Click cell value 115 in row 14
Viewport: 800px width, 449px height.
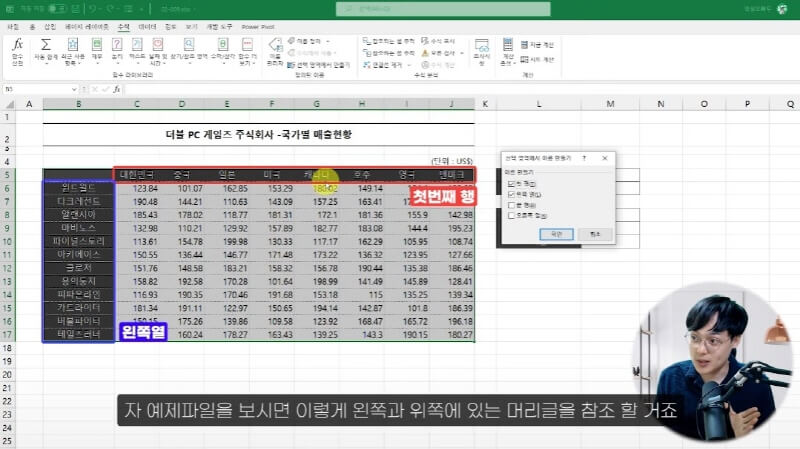(x=376, y=294)
